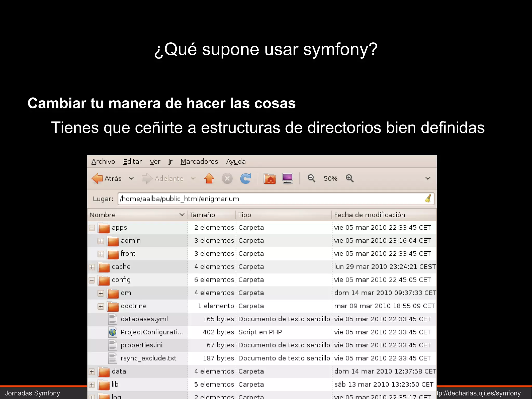Select the config folder icon
The height and width of the screenshot is (399, 532).
(x=104, y=280)
